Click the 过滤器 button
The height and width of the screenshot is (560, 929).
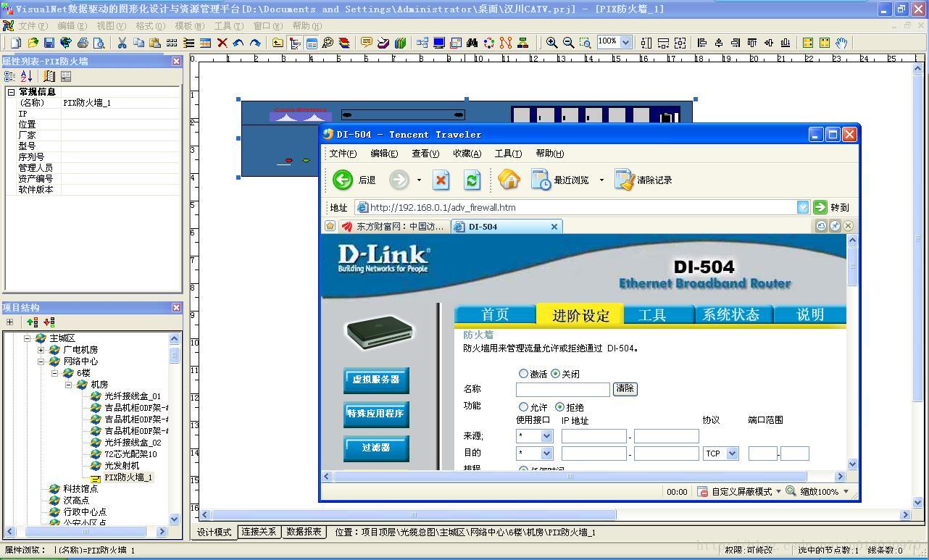pos(376,448)
